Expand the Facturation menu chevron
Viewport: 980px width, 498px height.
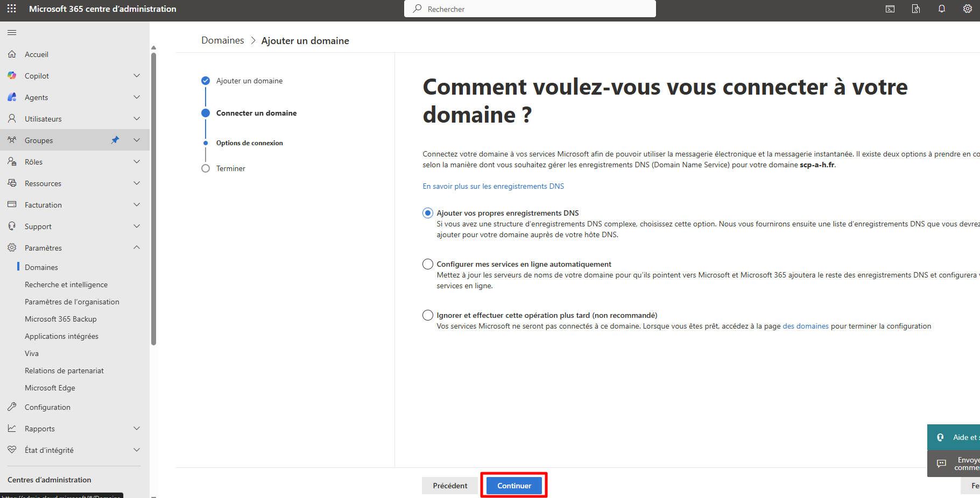coord(137,205)
